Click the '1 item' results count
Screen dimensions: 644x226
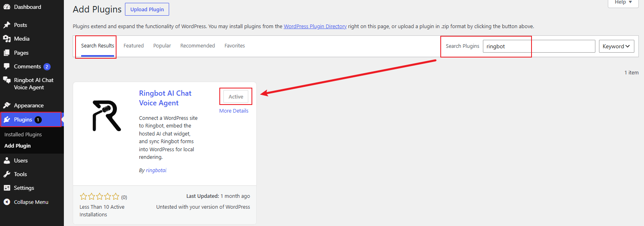click(632, 73)
